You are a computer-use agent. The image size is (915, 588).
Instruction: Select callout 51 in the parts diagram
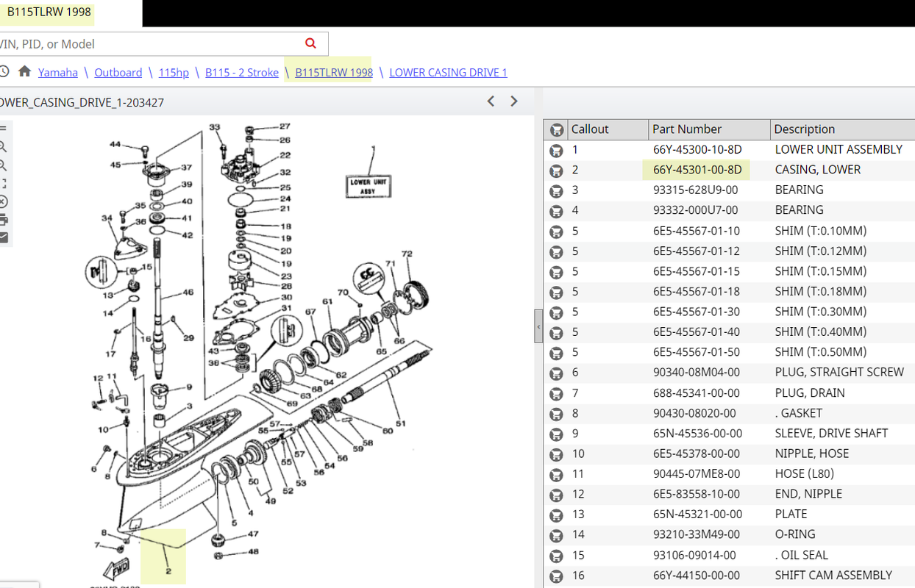[x=401, y=423]
